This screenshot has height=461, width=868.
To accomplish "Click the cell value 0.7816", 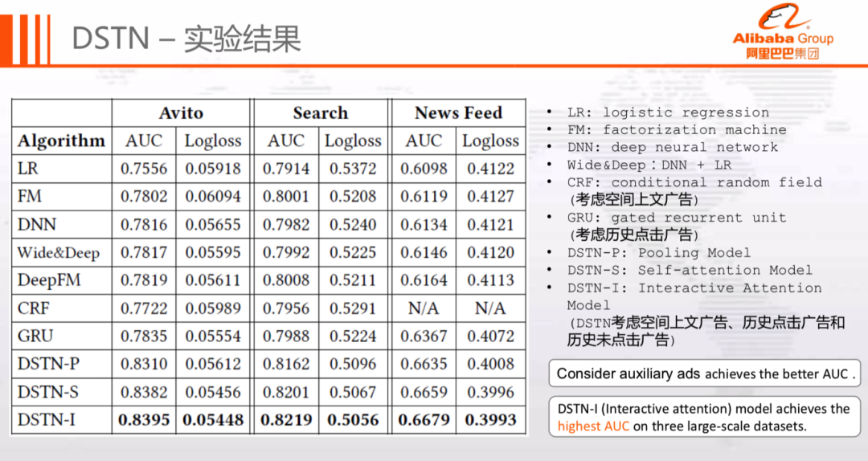I will [x=144, y=224].
